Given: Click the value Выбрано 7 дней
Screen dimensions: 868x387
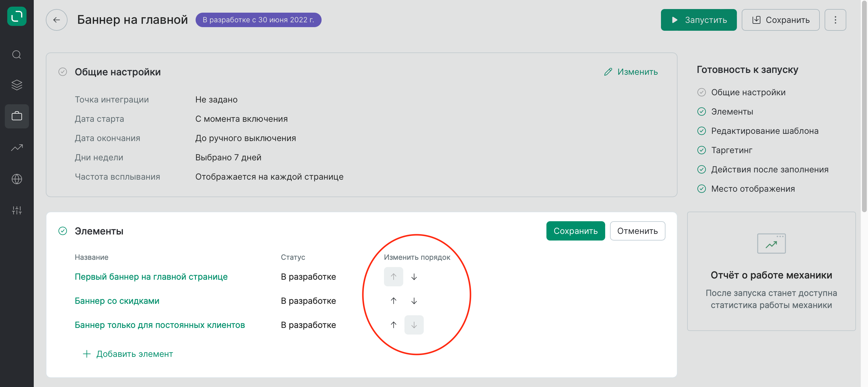Looking at the screenshot, I should (228, 157).
